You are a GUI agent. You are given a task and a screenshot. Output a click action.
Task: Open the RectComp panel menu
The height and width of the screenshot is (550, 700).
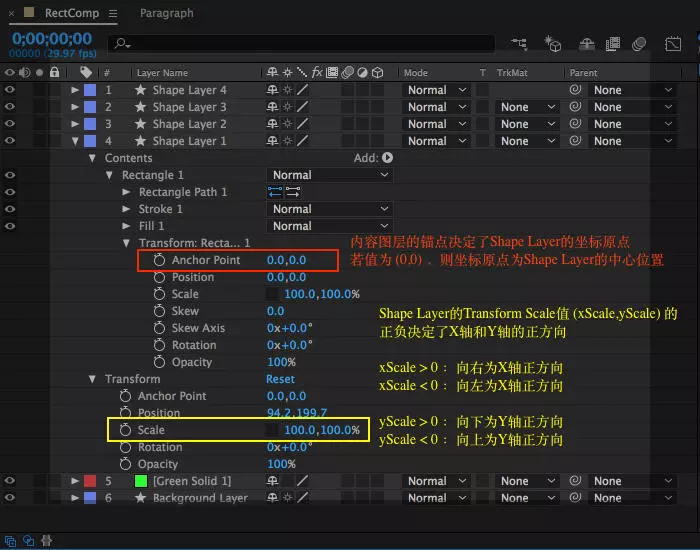(113, 14)
